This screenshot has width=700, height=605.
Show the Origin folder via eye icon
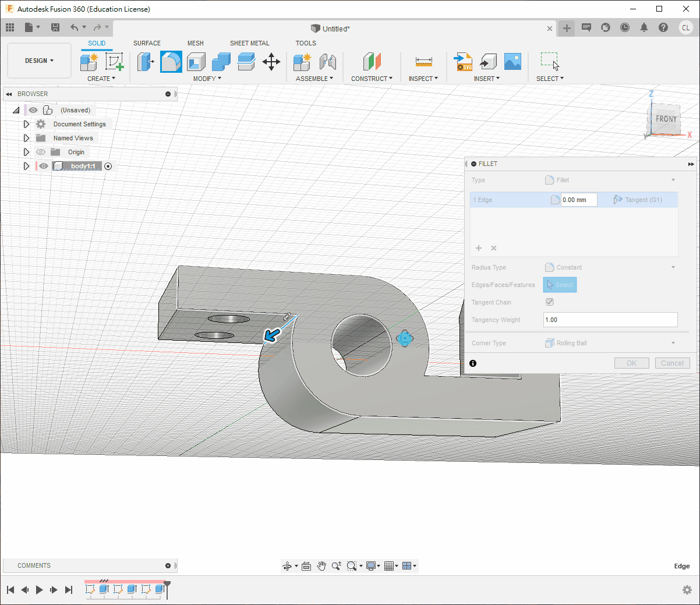(41, 152)
